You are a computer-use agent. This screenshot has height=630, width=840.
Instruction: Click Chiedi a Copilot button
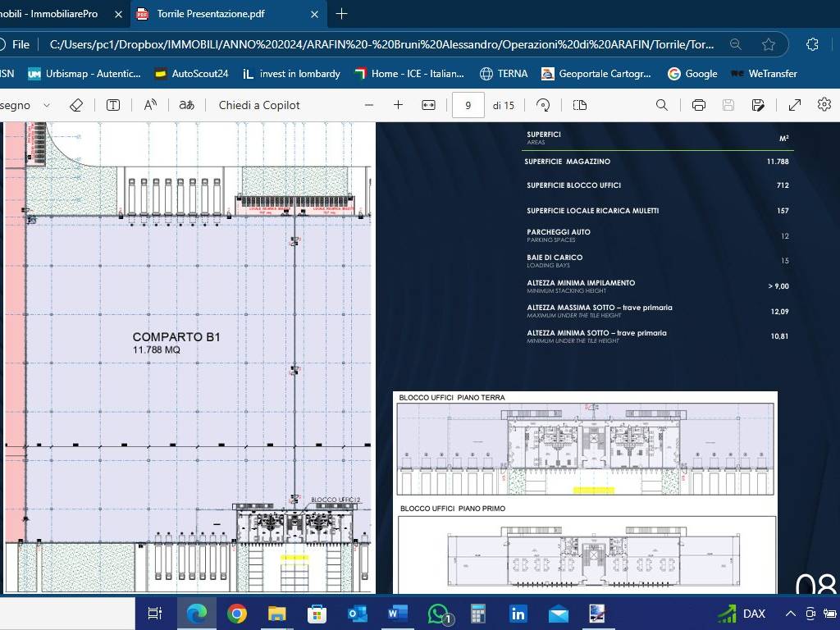click(259, 105)
